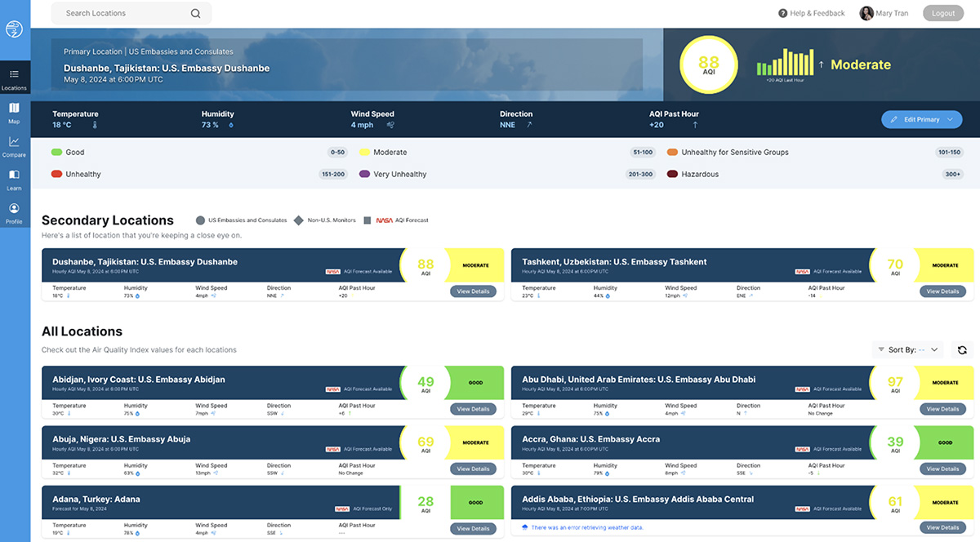View Details for Embassy Abidjan
The width and height of the screenshot is (980, 542).
click(473, 409)
